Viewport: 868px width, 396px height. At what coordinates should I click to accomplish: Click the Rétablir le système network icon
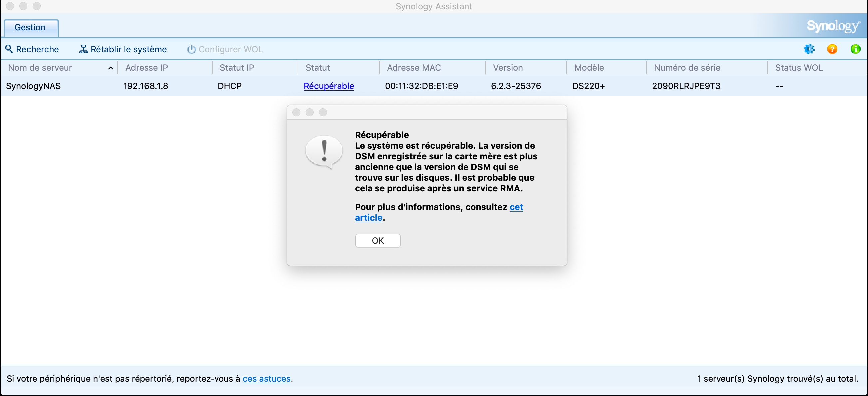pyautogui.click(x=83, y=49)
